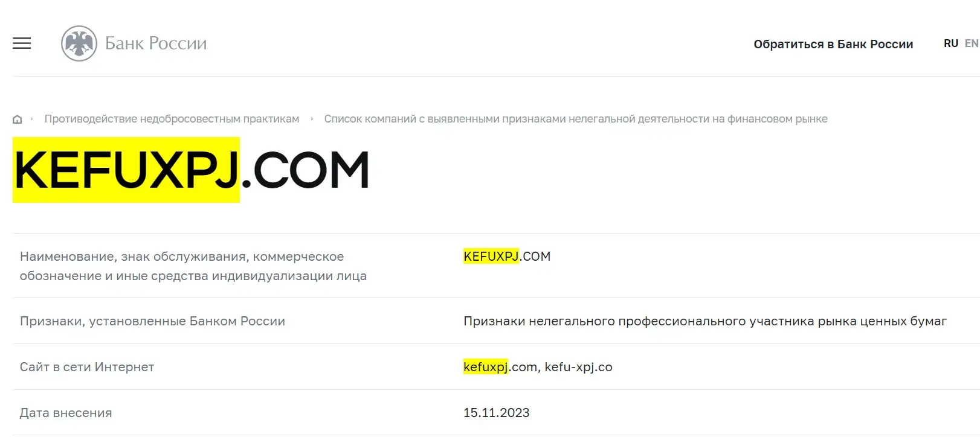Click 'Признаки нелегального профессионального участника' text
This screenshot has width=980, height=437.
[704, 321]
